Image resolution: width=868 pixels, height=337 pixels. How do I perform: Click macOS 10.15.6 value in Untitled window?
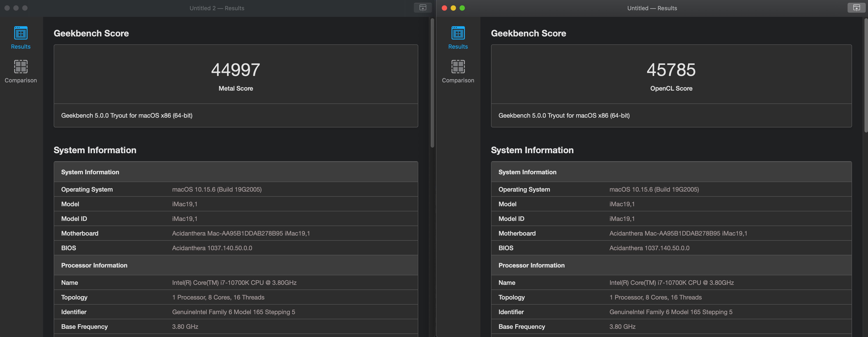pos(654,189)
